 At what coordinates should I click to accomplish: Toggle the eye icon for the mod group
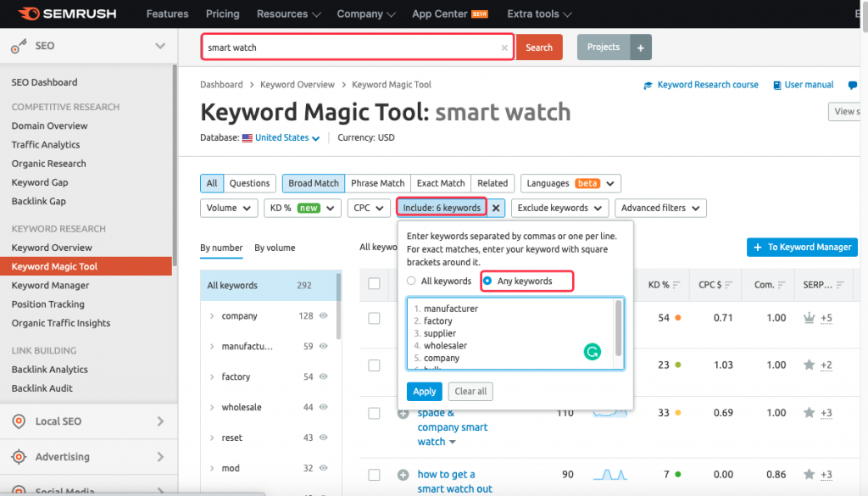click(323, 468)
